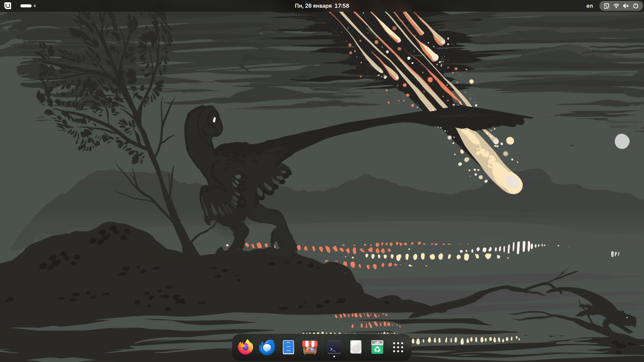Screen dimensions: 644x362
Task: Open the 'en' keyboard layout menu
Action: click(589, 6)
